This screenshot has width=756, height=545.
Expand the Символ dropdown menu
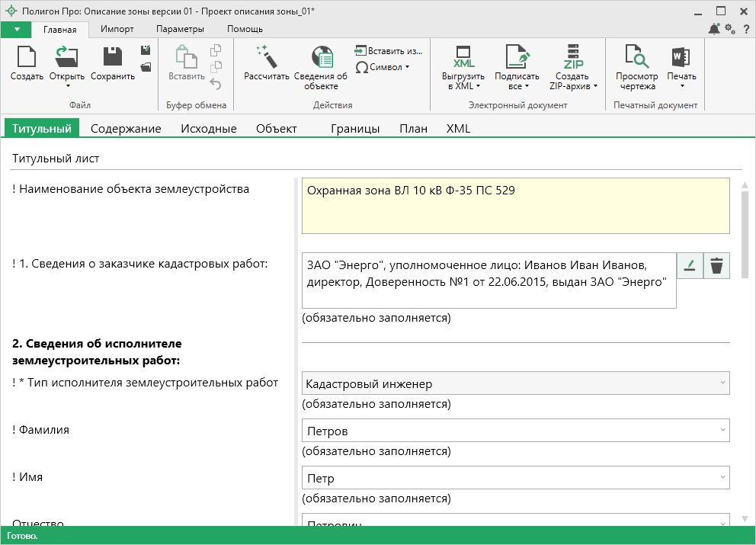tap(383, 67)
